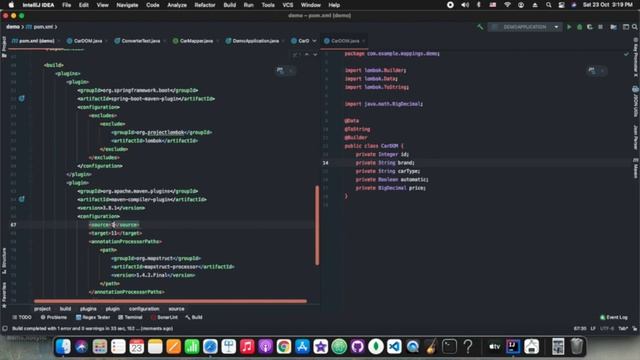Click the floating Maven reload icon in pom.xml editor

coord(280,71)
